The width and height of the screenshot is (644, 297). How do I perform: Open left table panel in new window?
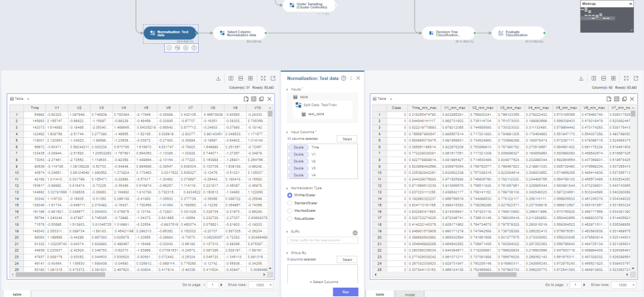273,79
